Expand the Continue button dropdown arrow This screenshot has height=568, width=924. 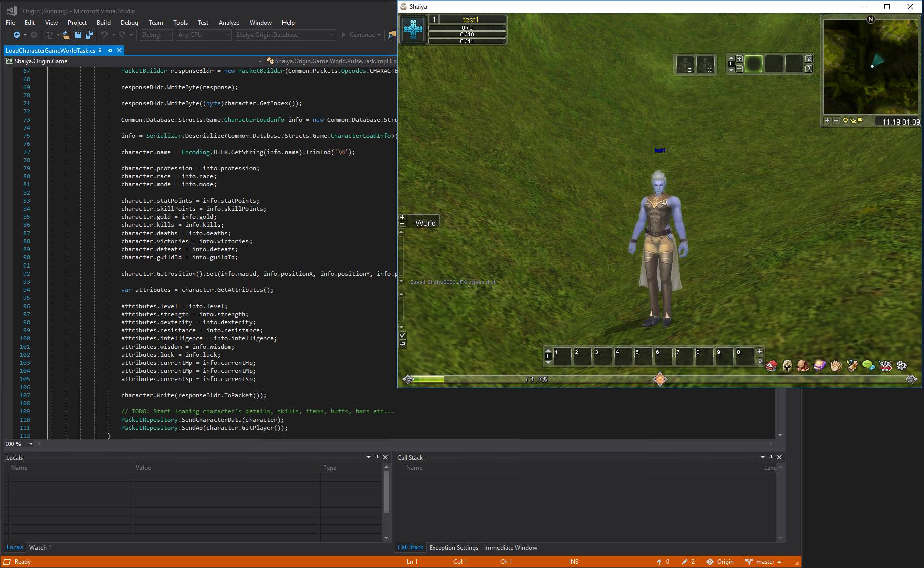pos(380,35)
